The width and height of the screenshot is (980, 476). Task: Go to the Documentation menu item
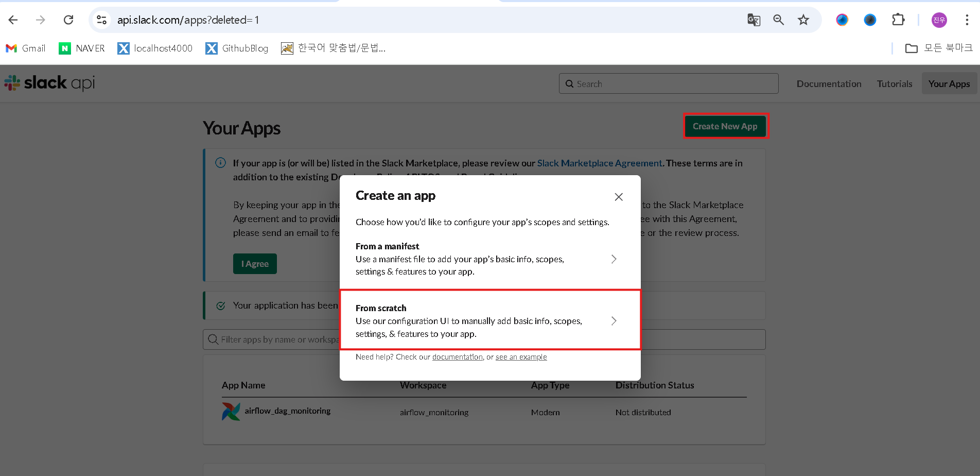(x=829, y=84)
